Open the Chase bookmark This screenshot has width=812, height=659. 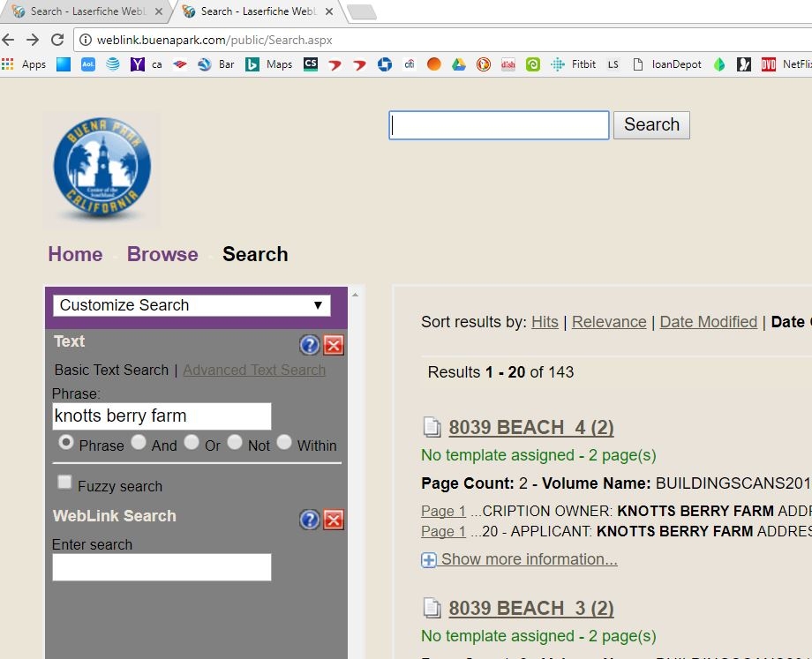tap(385, 64)
